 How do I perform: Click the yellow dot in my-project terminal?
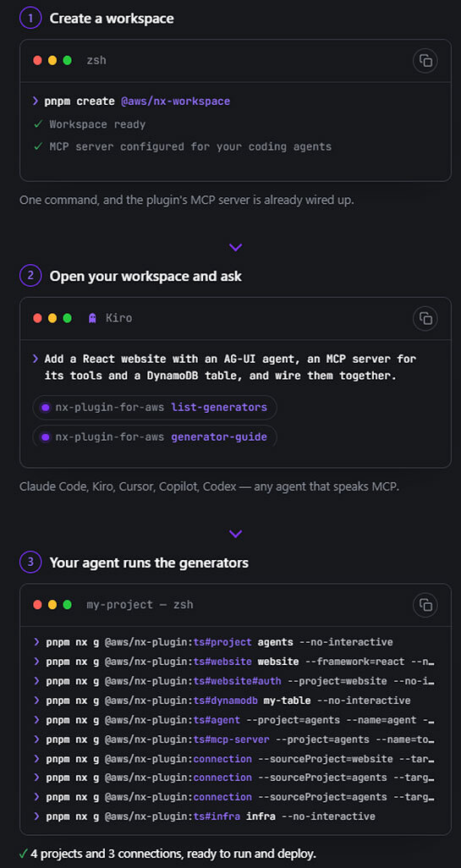point(52,605)
